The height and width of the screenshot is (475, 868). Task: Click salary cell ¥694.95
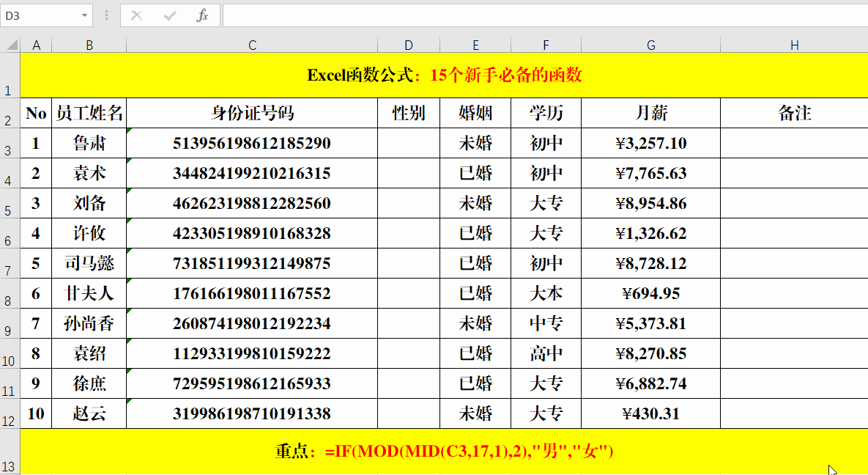click(651, 293)
